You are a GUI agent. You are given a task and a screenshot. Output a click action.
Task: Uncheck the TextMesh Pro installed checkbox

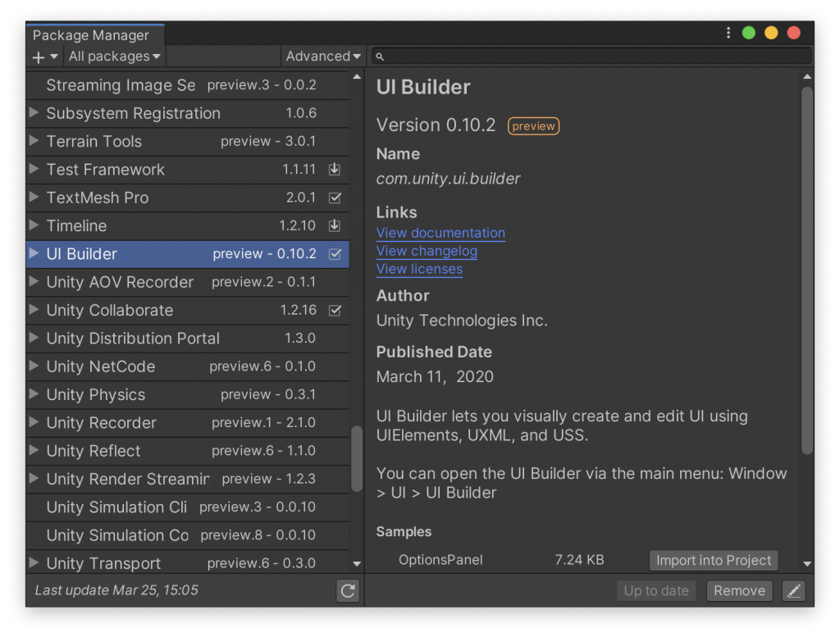(335, 198)
